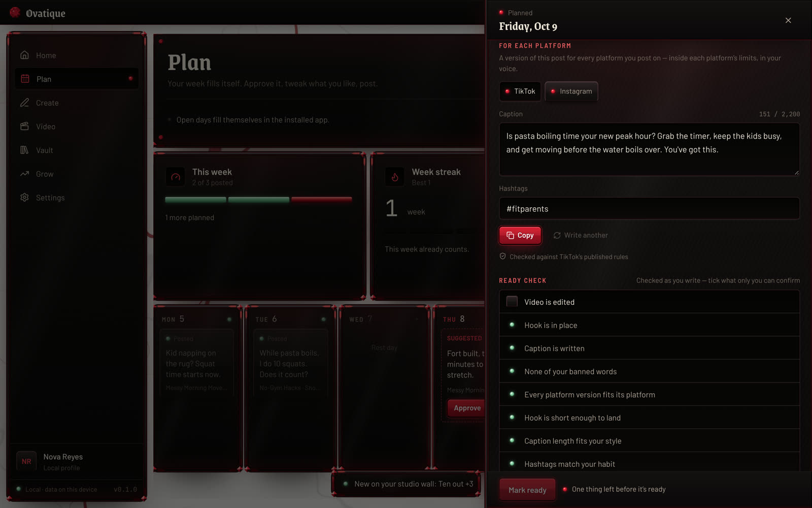Open the Settings gear icon
The width and height of the screenshot is (812, 508).
(x=24, y=197)
